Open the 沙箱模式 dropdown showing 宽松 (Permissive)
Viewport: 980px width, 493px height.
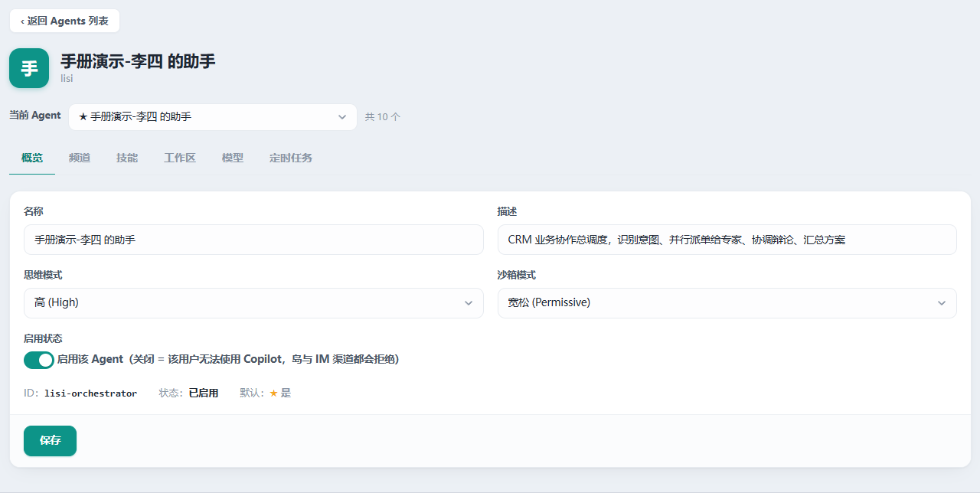[x=727, y=303]
